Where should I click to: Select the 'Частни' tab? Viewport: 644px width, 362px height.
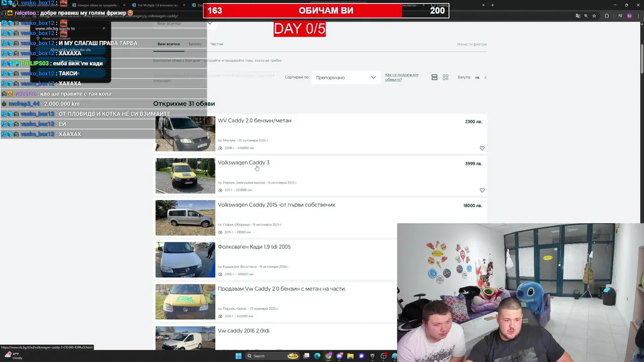217,44
